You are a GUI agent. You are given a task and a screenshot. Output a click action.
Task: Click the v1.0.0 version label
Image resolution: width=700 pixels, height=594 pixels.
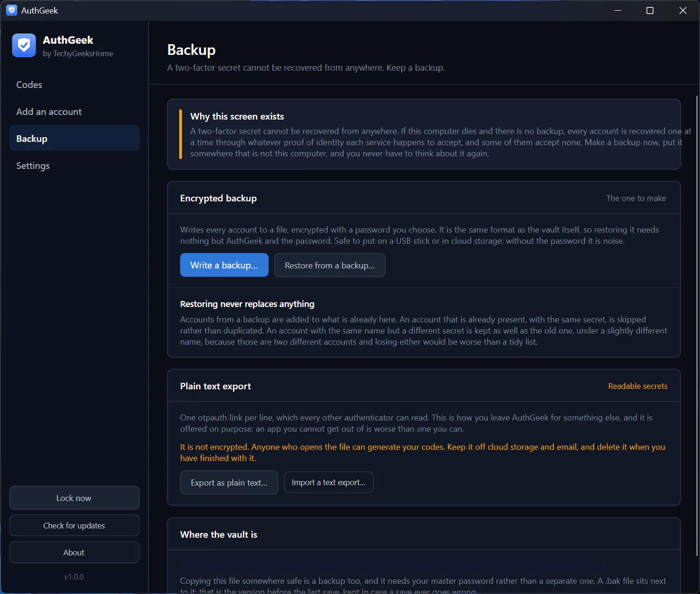pyautogui.click(x=74, y=577)
